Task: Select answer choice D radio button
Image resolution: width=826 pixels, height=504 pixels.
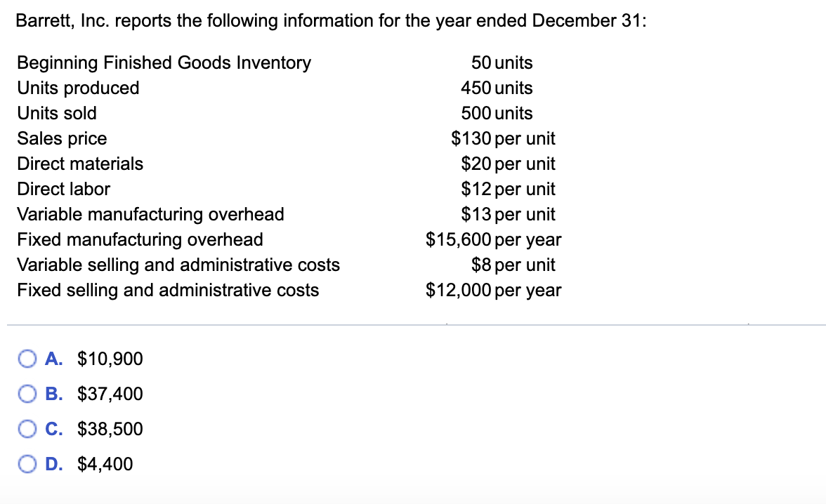Action: [x=27, y=464]
